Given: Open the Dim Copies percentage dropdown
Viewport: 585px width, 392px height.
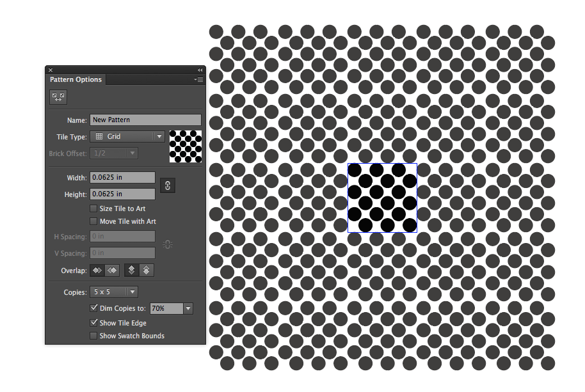Looking at the screenshot, I should click(188, 308).
